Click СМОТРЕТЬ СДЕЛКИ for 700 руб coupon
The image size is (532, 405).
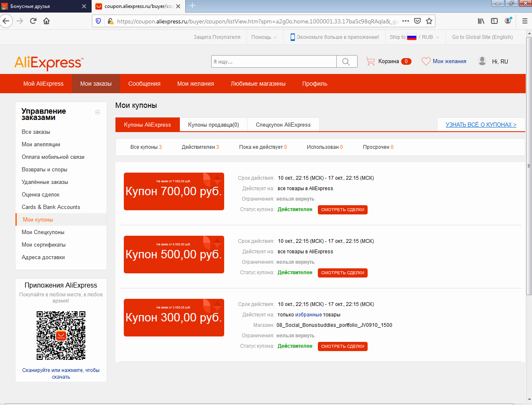tap(343, 210)
